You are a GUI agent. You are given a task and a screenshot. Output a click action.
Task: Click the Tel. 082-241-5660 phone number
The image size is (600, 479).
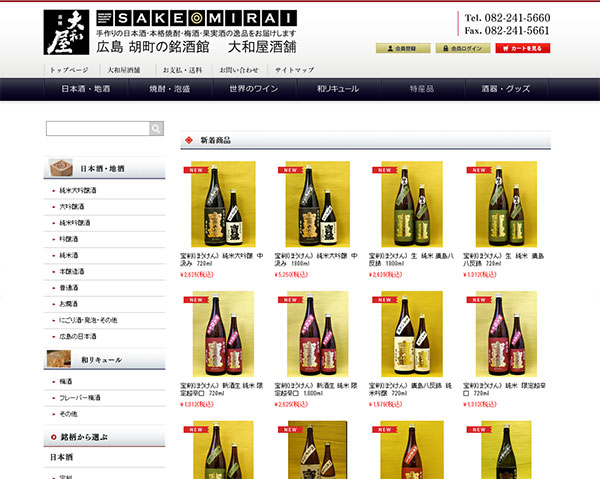pos(507,18)
